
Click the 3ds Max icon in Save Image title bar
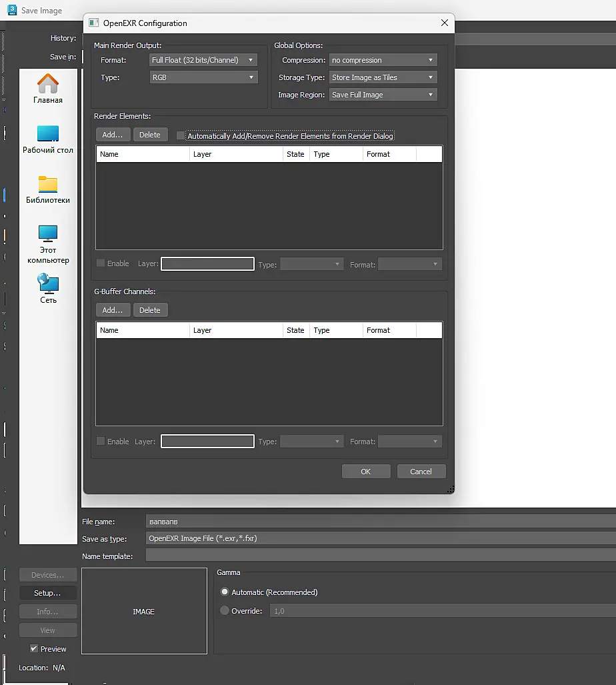[x=12, y=10]
